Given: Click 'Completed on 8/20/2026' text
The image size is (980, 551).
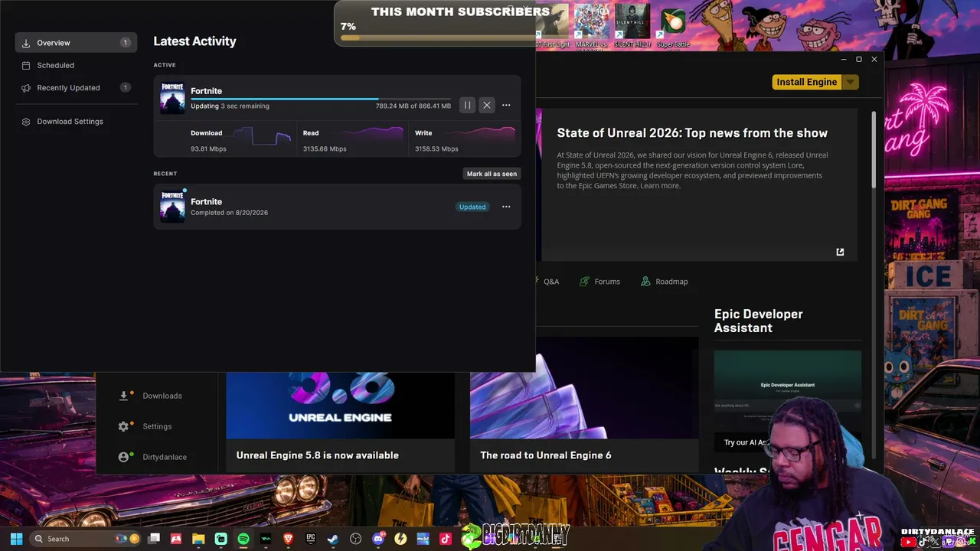Looking at the screenshot, I should click(229, 213).
